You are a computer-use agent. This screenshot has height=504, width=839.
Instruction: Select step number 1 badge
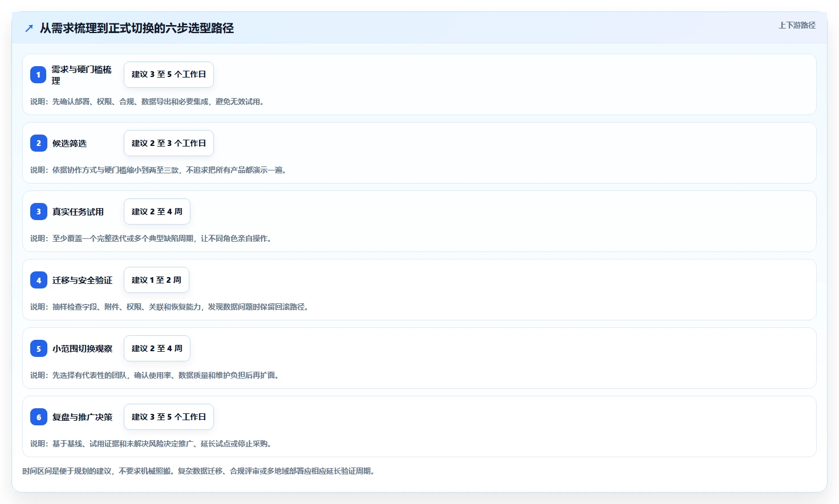coord(38,75)
